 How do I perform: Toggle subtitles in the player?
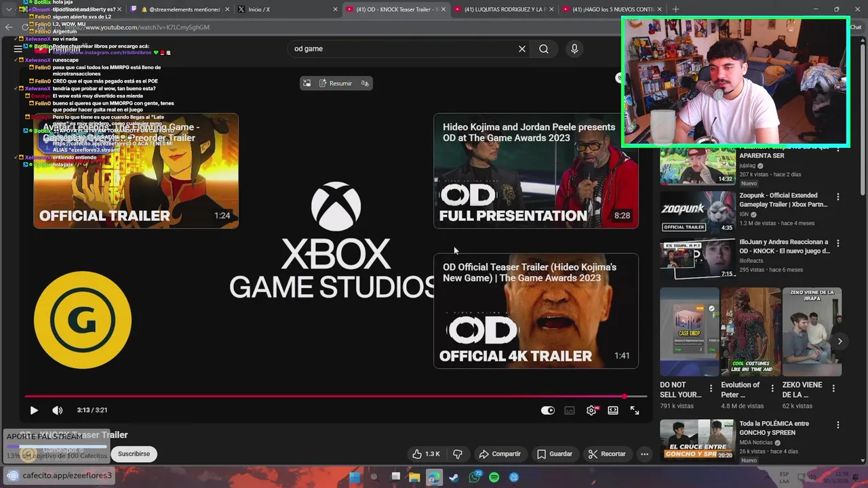pyautogui.click(x=570, y=410)
